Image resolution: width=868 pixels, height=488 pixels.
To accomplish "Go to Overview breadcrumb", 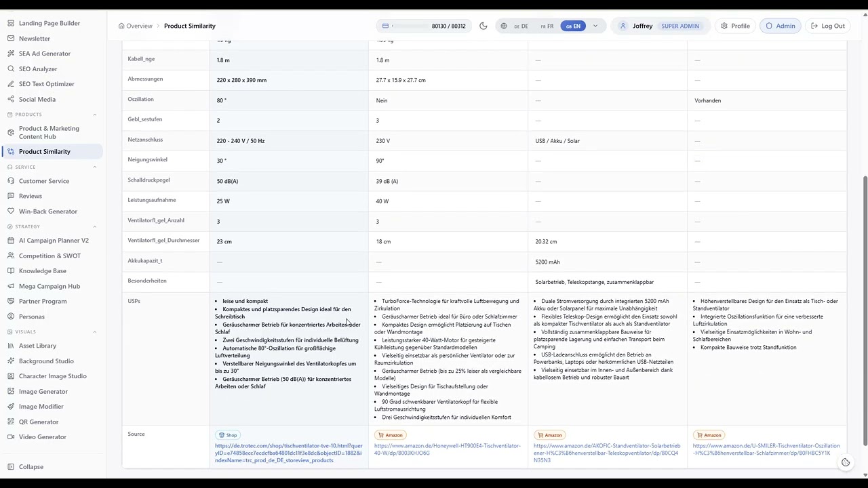I will (x=135, y=26).
